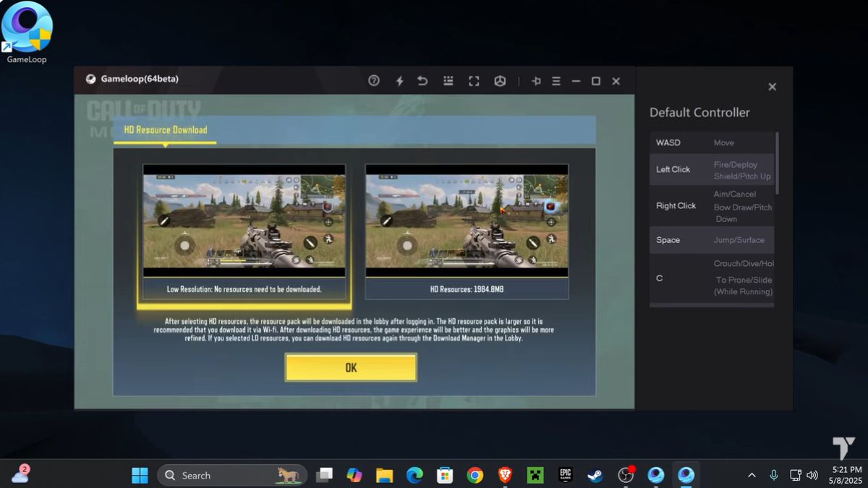Viewport: 868px width, 488px height.
Task: Select the Space Jump/Surface row
Action: (x=712, y=240)
